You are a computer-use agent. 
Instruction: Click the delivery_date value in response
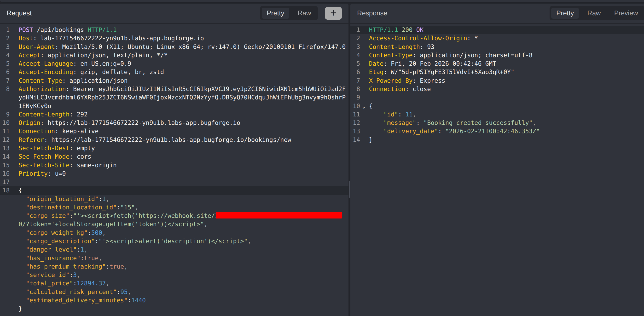click(492, 131)
